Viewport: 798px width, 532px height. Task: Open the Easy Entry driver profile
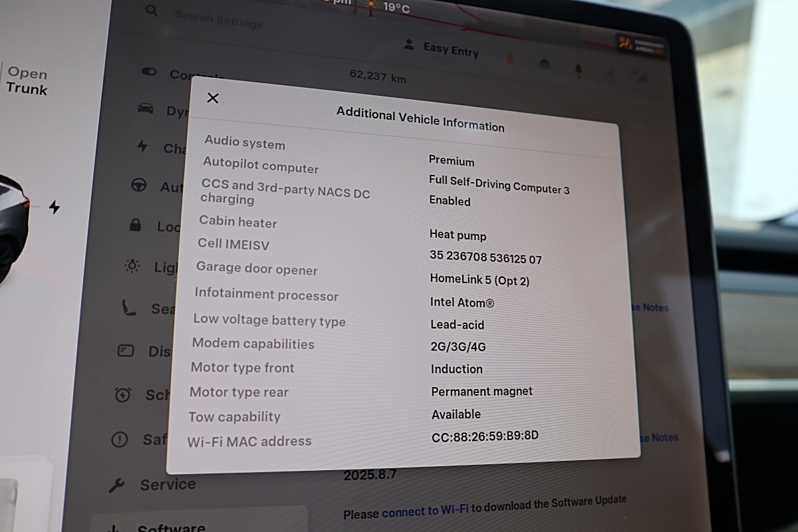coord(451,49)
